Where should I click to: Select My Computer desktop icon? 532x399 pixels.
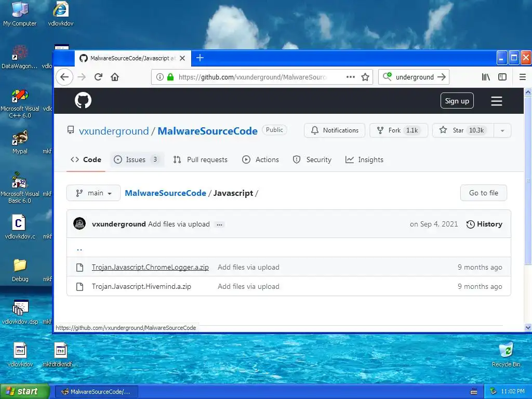[20, 14]
